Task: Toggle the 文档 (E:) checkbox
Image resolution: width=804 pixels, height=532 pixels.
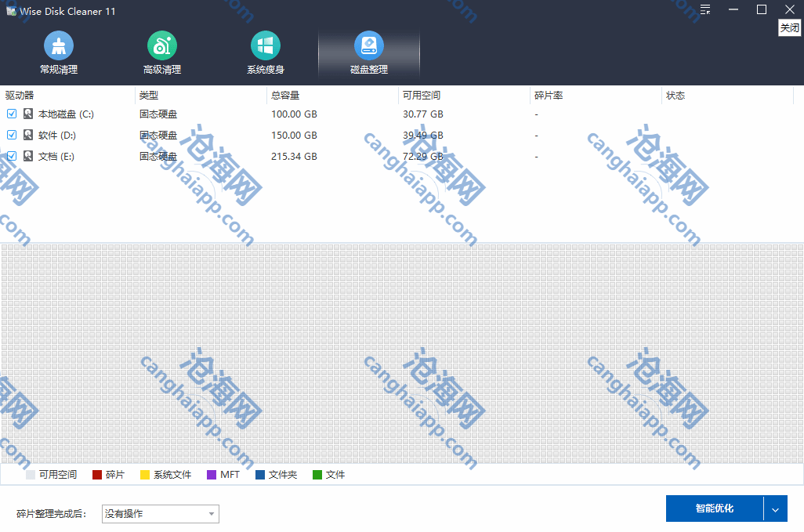Action: (x=12, y=156)
